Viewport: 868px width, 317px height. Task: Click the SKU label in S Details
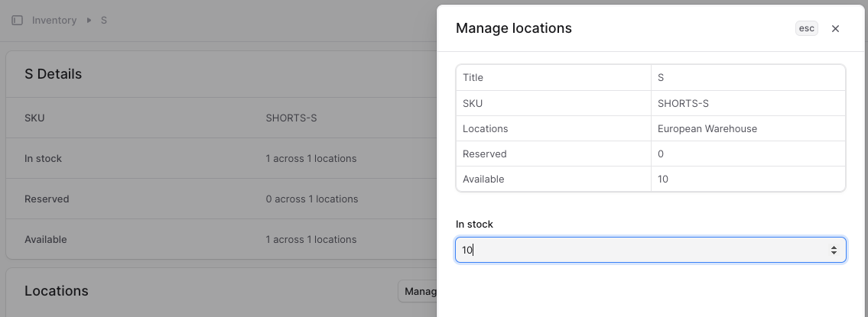pyautogui.click(x=34, y=118)
